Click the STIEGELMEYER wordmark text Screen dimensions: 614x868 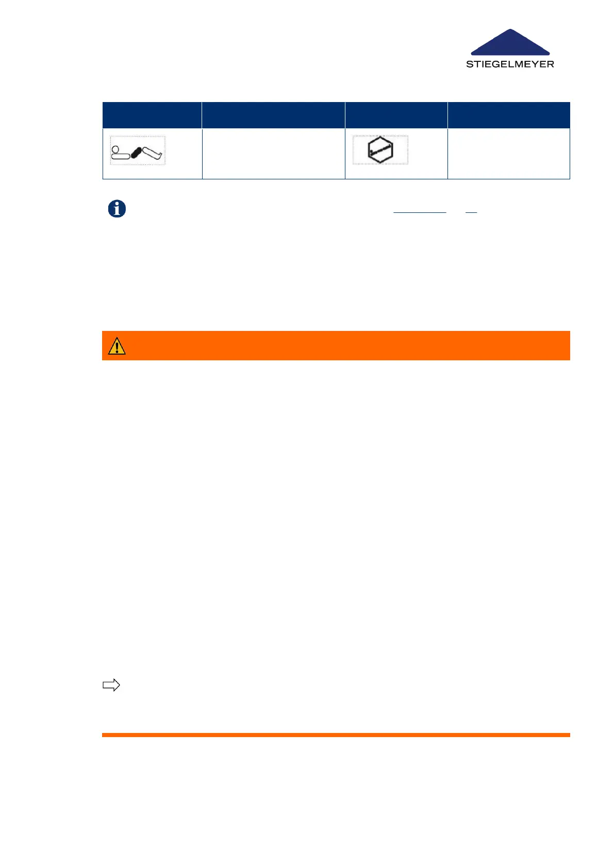[x=510, y=64]
